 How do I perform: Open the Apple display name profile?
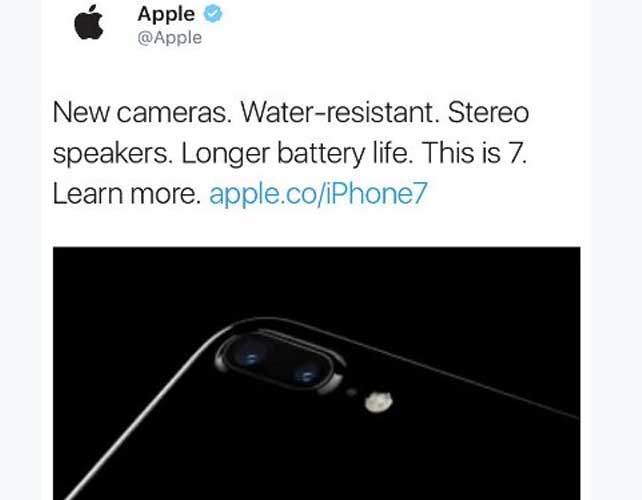166,14
